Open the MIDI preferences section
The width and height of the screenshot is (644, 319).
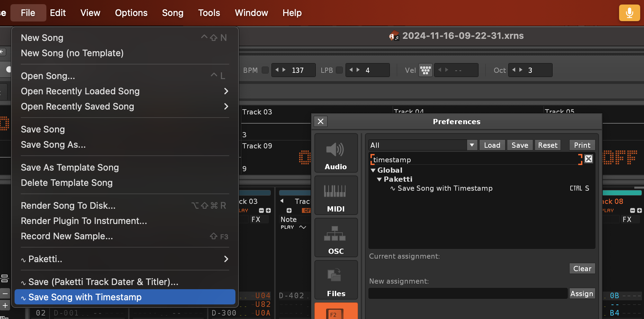[336, 195]
